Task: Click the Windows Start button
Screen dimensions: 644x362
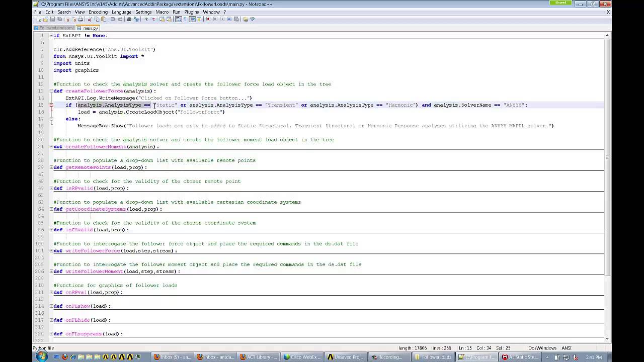Action: click(x=42, y=356)
